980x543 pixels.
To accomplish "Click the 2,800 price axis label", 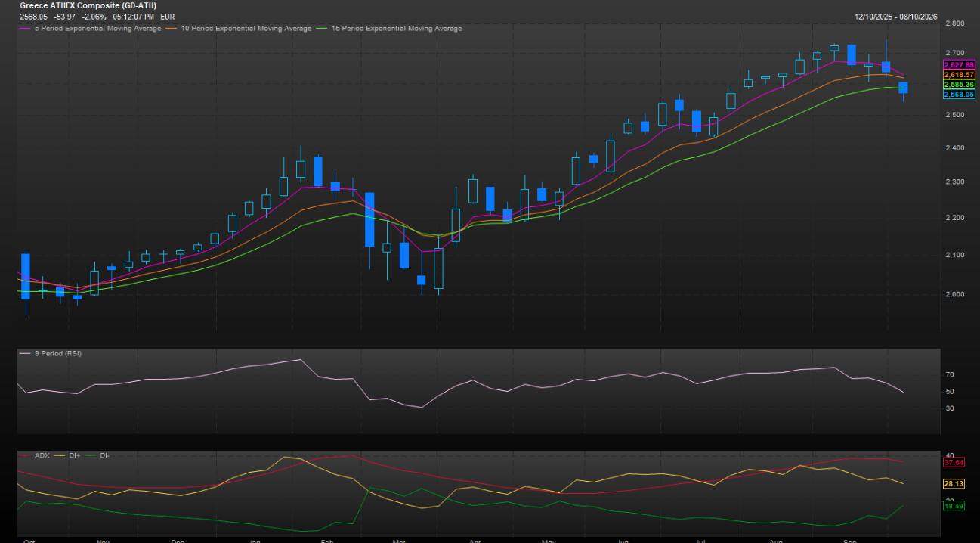I will tap(955, 24).
